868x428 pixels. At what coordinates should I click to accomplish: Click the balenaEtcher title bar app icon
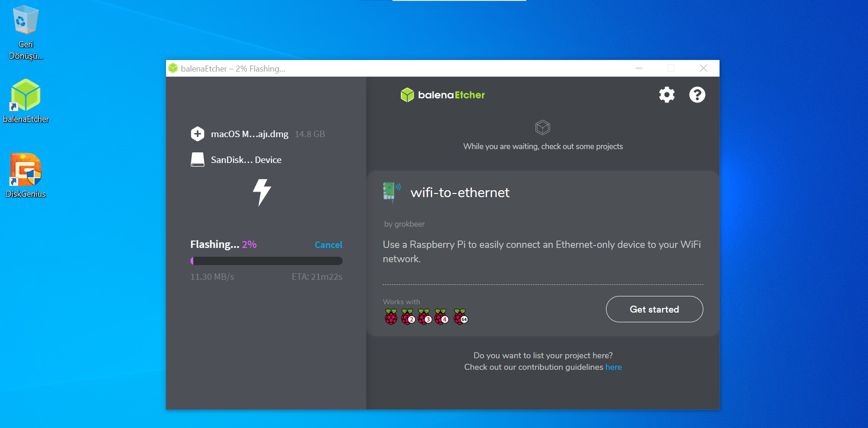pyautogui.click(x=173, y=68)
